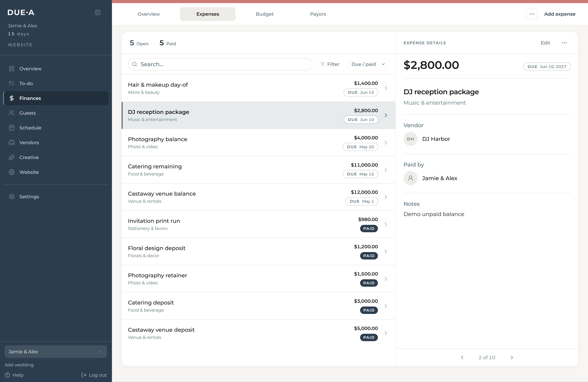Click the DUE May 1 badge

tap(362, 201)
